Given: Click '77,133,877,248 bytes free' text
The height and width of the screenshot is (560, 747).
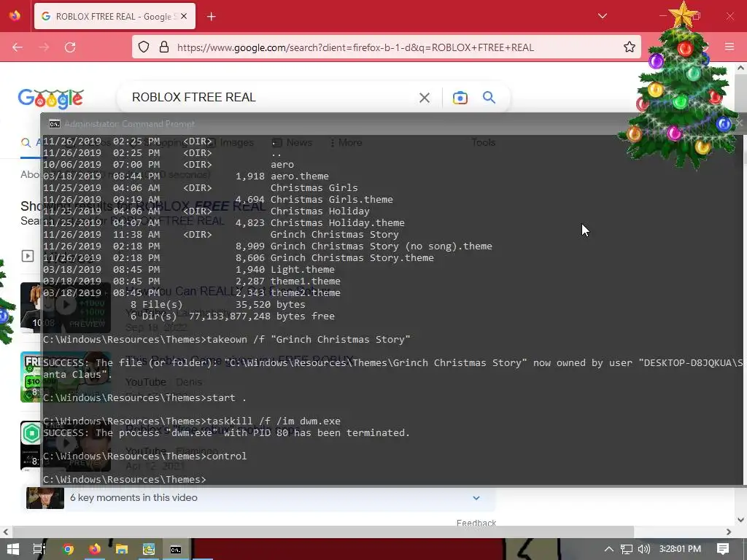Looking at the screenshot, I should click(x=262, y=316).
